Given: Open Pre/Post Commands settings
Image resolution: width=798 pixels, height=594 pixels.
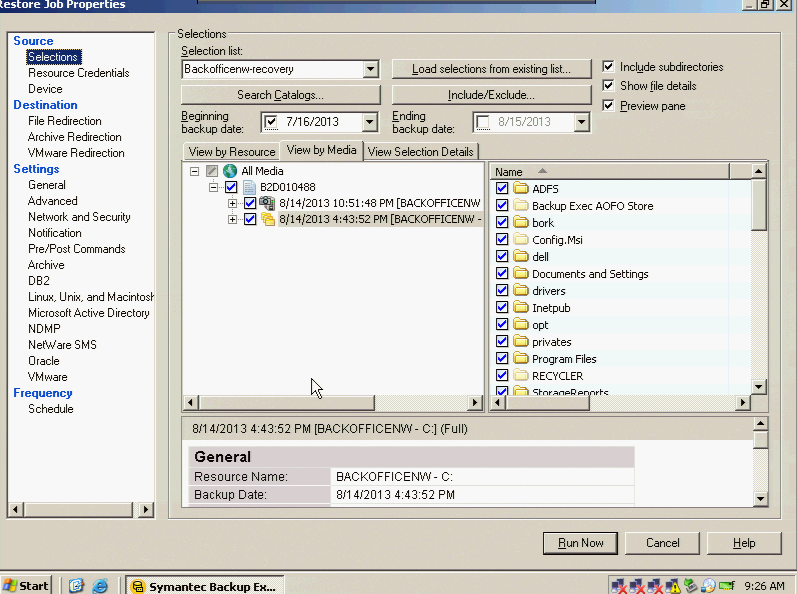Looking at the screenshot, I should click(x=77, y=249).
